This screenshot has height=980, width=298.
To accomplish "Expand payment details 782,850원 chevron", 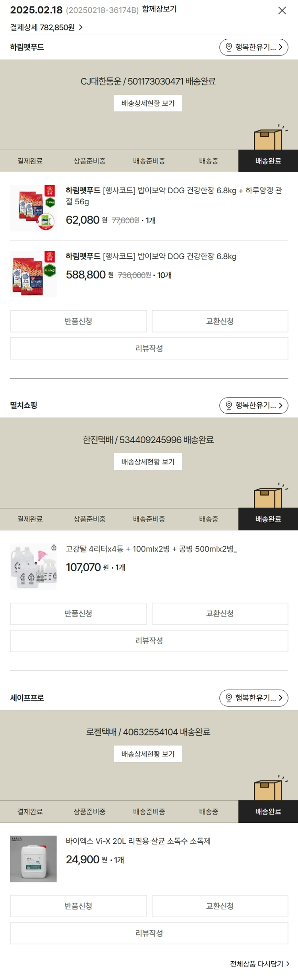I will 81,27.
